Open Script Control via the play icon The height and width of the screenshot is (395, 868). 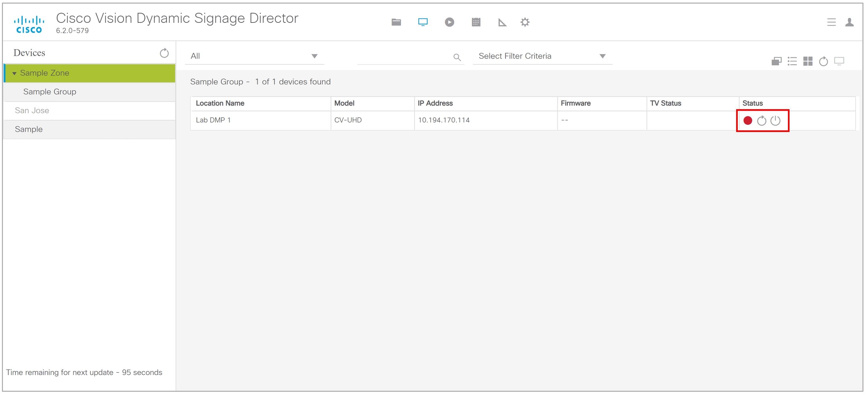coord(450,22)
